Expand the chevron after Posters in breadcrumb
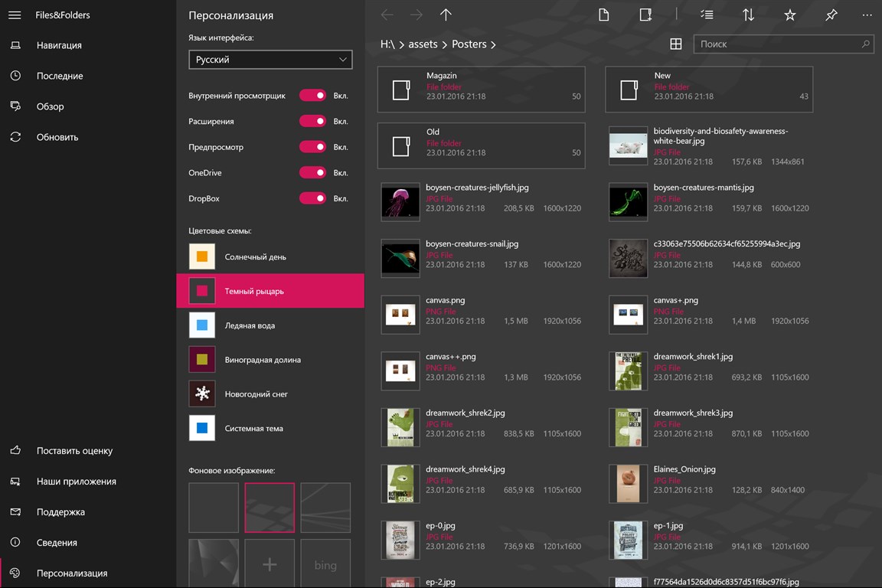 point(493,45)
